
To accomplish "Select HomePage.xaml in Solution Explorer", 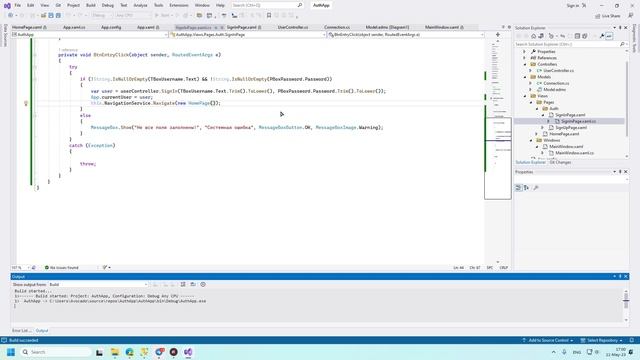I will 564,134.
